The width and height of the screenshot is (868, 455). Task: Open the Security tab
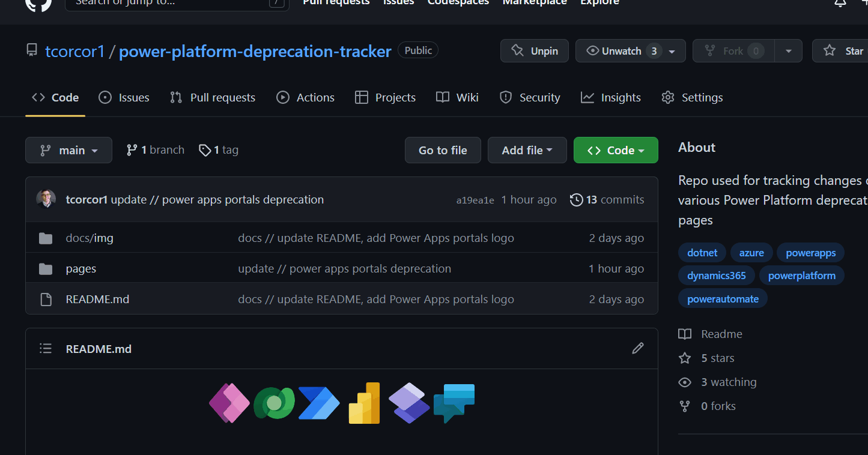(530, 97)
